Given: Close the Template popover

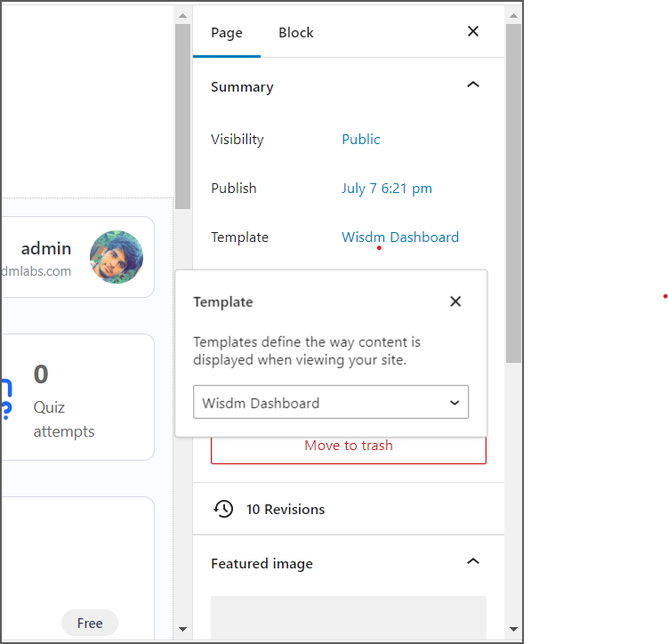Looking at the screenshot, I should [x=455, y=302].
